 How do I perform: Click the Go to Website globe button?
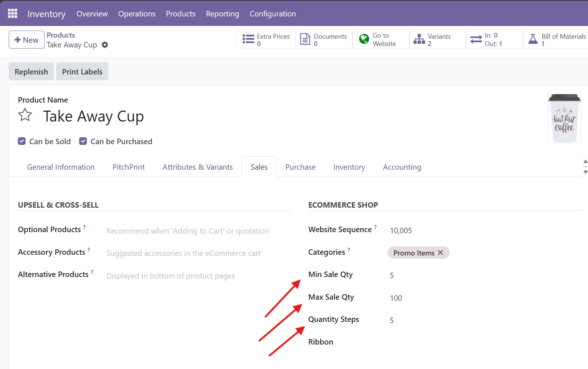click(x=381, y=39)
